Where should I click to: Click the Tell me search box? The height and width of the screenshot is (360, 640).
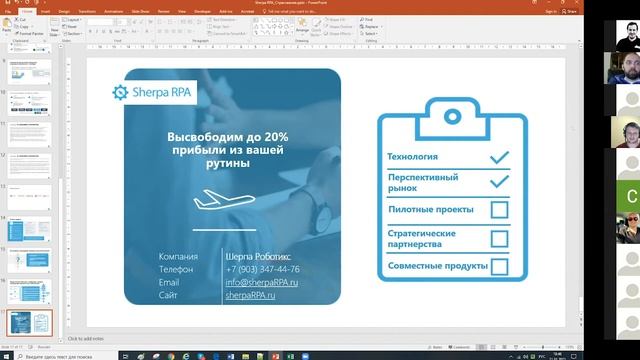[x=289, y=11]
